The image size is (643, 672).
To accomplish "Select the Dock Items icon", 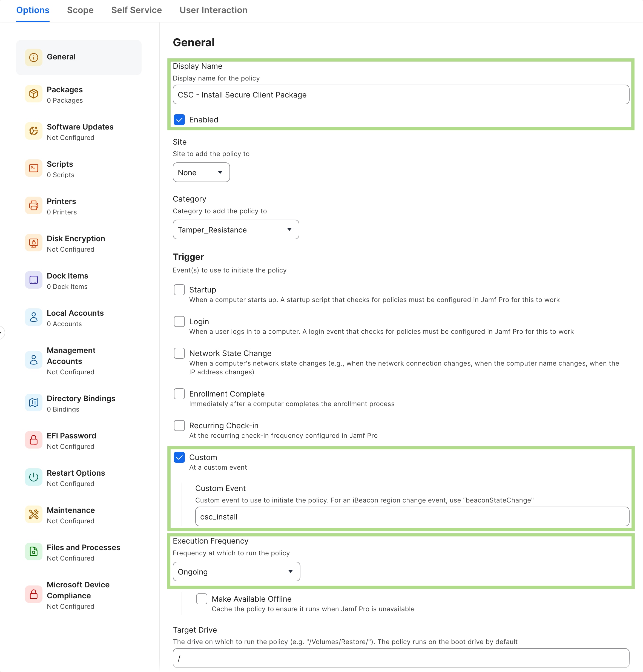I will click(x=34, y=280).
